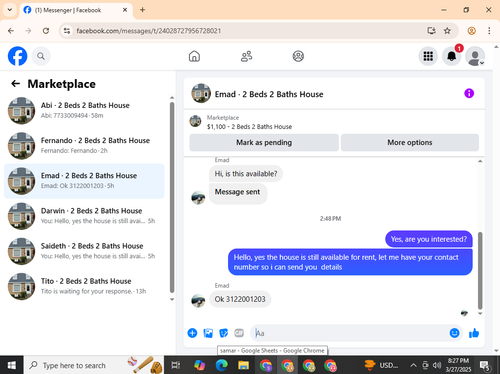Choose a sticker icon

click(x=224, y=333)
